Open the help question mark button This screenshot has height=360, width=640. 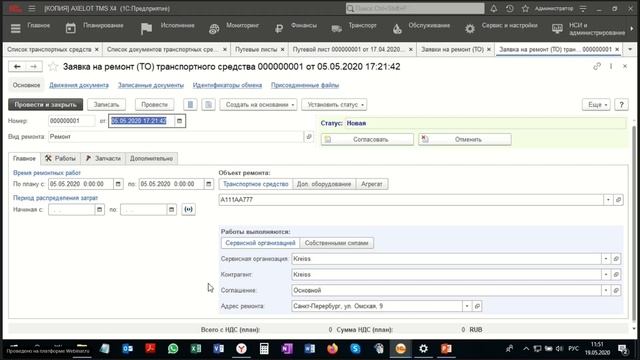click(x=621, y=104)
